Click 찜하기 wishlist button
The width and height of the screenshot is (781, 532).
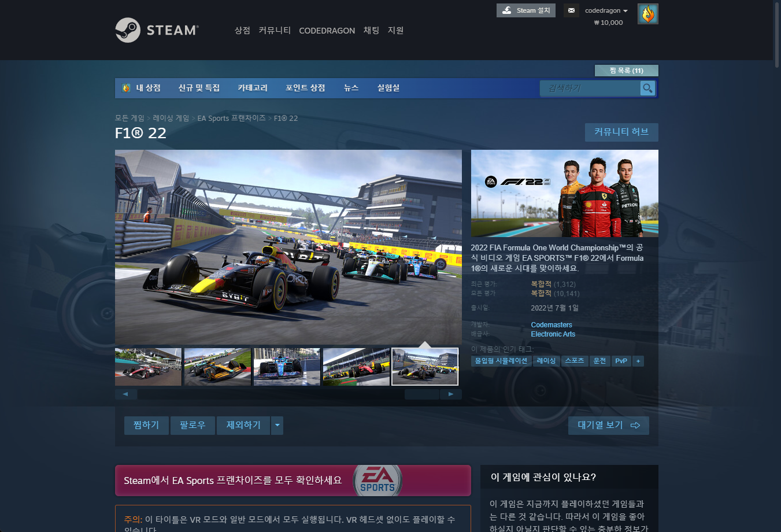(x=146, y=426)
